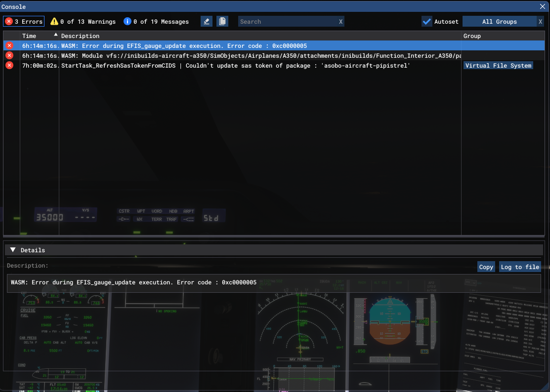Toggle the Messages filter
550x392 pixels.
click(156, 21)
